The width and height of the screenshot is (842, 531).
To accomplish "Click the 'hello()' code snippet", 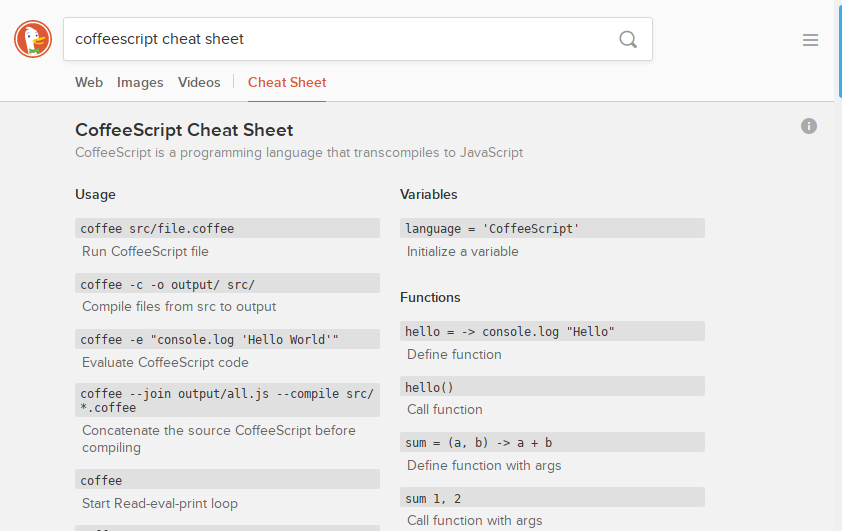I will coord(552,387).
